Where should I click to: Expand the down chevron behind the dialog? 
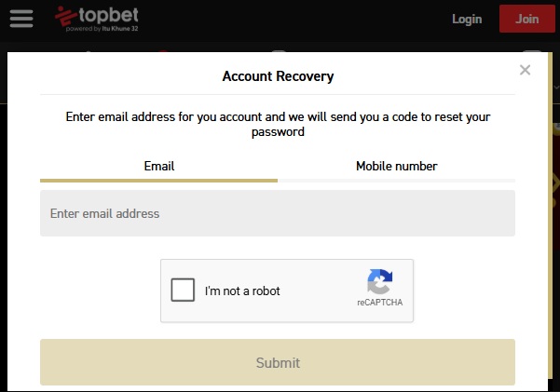coord(556,88)
